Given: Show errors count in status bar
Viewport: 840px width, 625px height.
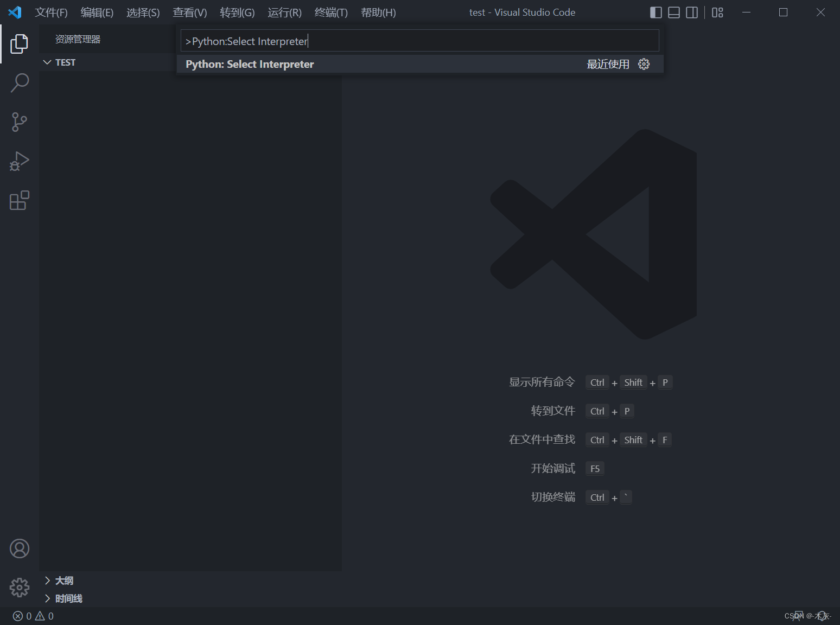Looking at the screenshot, I should pyautogui.click(x=22, y=616).
